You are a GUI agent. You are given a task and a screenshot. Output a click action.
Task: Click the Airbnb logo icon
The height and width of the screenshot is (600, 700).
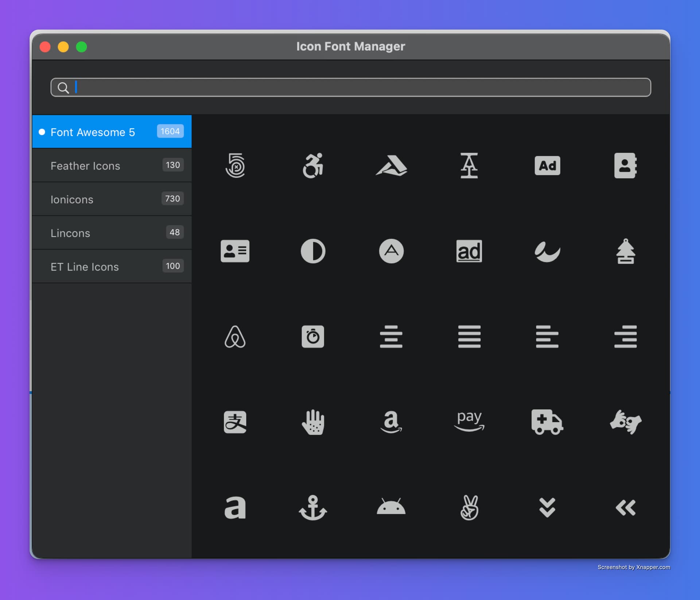[235, 337]
